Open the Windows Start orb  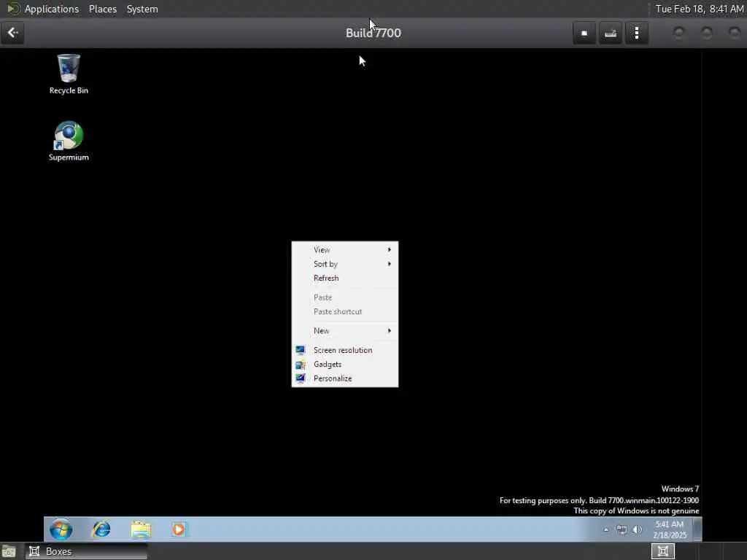point(61,529)
